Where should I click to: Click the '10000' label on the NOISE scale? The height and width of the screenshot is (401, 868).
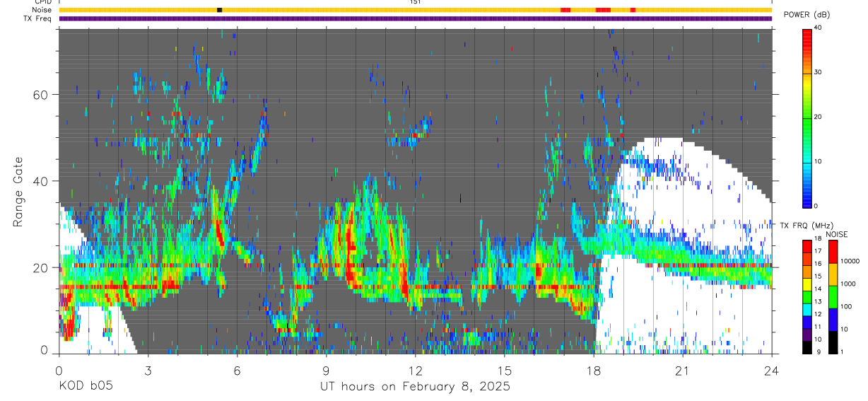(x=849, y=262)
